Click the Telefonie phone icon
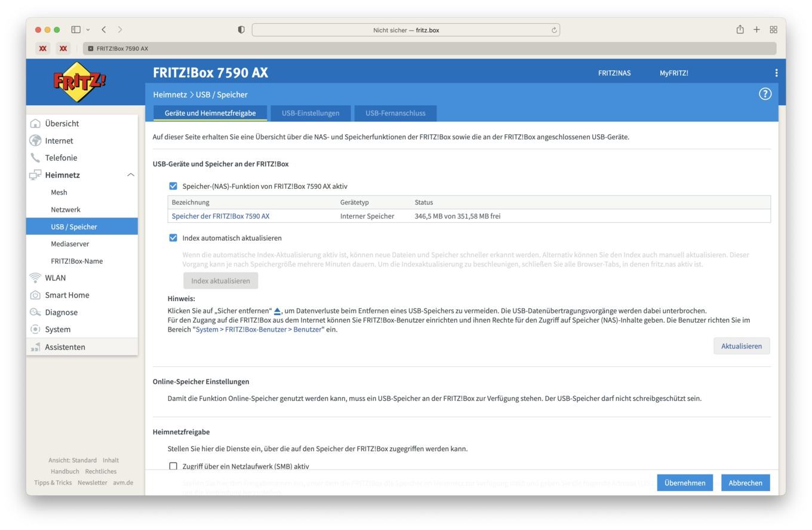This screenshot has height=530, width=812. click(35, 158)
